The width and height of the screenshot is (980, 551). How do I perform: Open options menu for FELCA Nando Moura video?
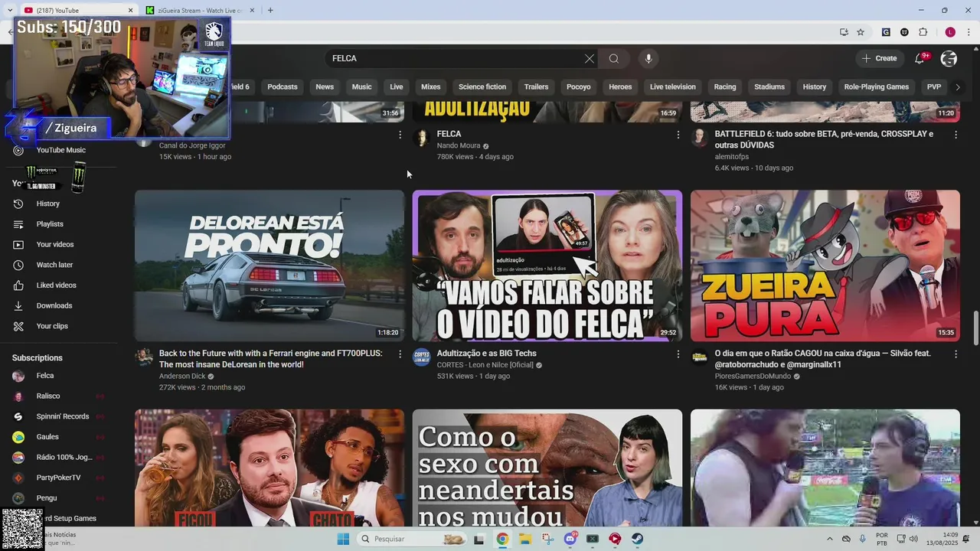pos(678,135)
